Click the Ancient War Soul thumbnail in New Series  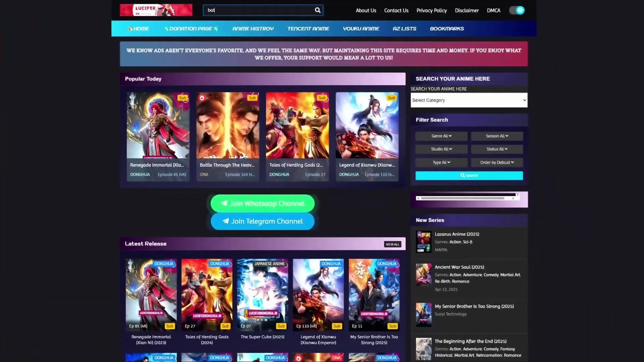[424, 275]
